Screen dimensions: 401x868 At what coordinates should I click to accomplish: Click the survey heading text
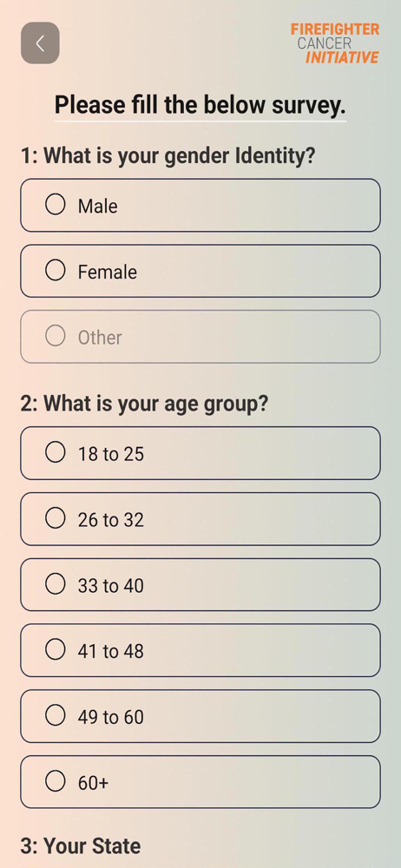coord(200,105)
